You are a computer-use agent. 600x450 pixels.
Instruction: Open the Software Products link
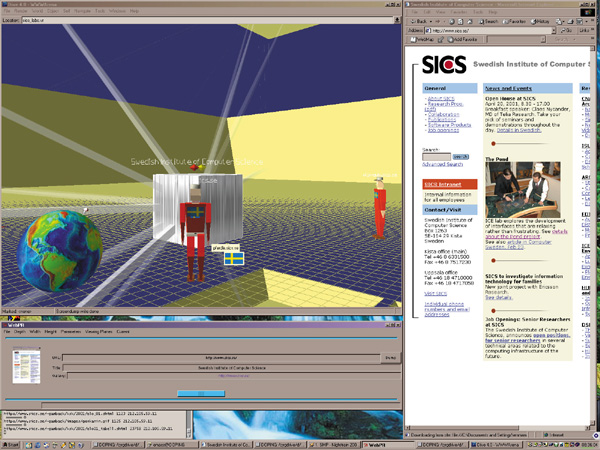click(450, 125)
